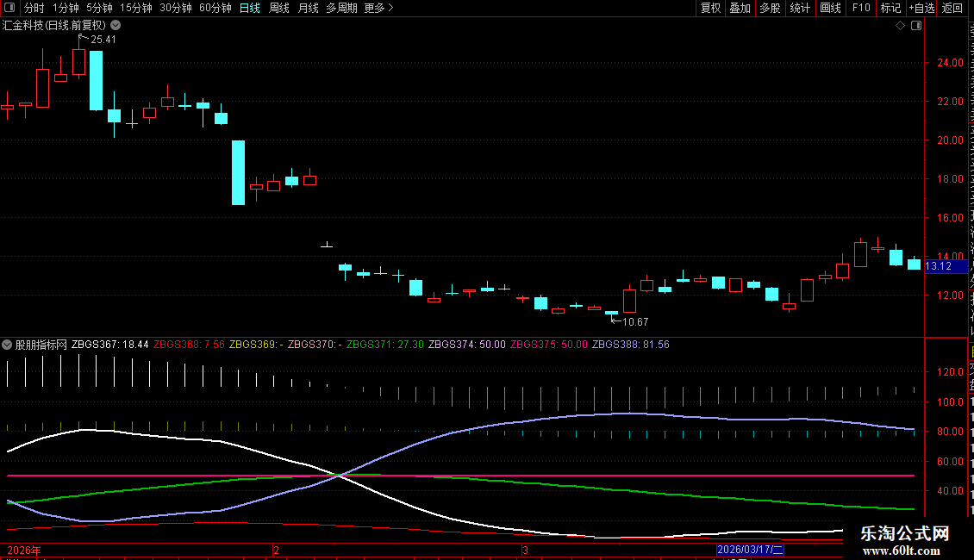Expand the 股朋指标网 indicator dropdown icon

click(7, 345)
